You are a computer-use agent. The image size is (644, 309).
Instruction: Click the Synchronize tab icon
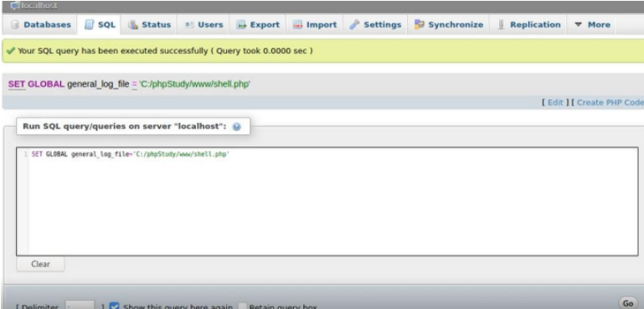click(x=419, y=24)
